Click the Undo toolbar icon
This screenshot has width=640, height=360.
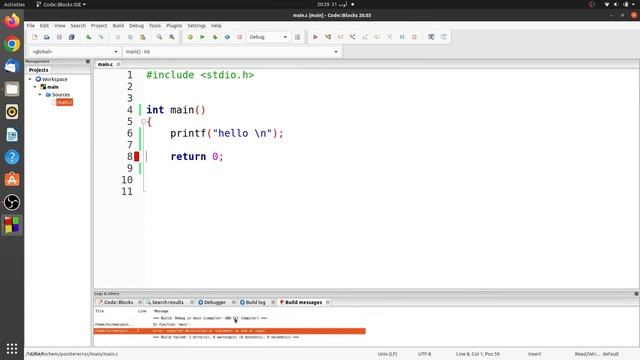point(89,37)
